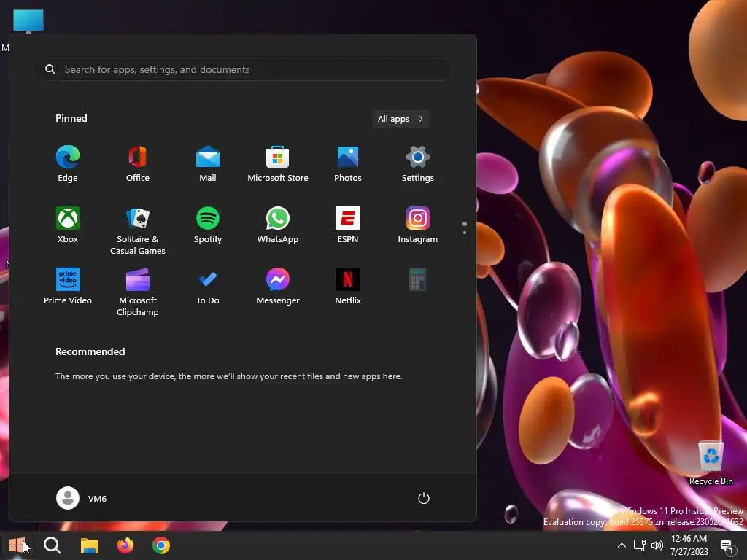
Task: Open Microsoft Clipchamp
Action: [x=138, y=292]
